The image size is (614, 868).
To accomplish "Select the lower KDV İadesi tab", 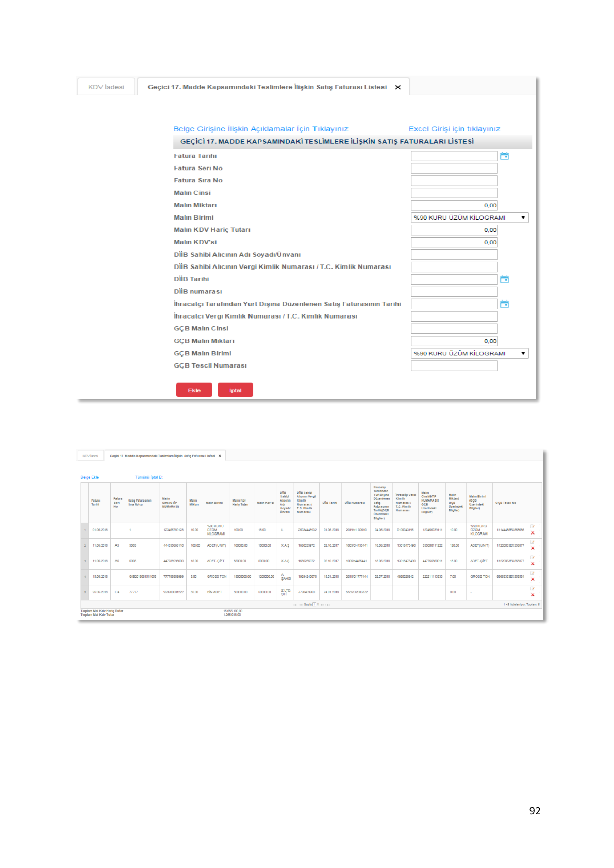I will click(91, 456).
